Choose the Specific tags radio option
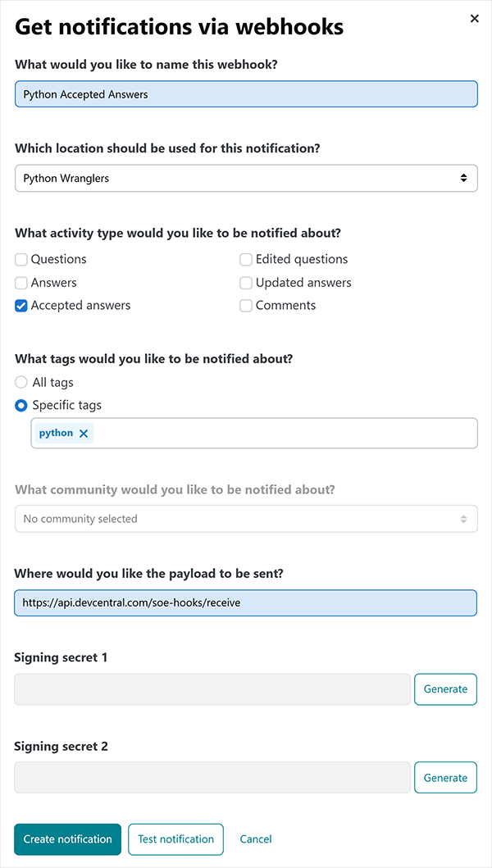 21,406
